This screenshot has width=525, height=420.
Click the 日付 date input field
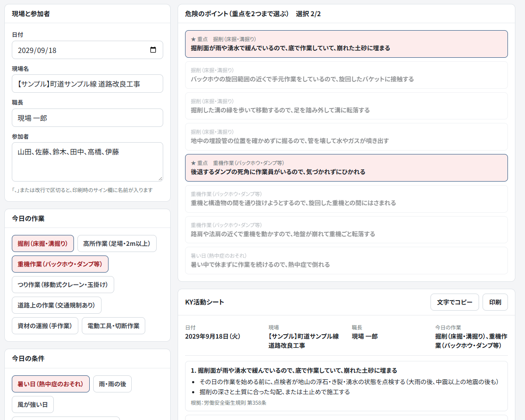point(87,50)
